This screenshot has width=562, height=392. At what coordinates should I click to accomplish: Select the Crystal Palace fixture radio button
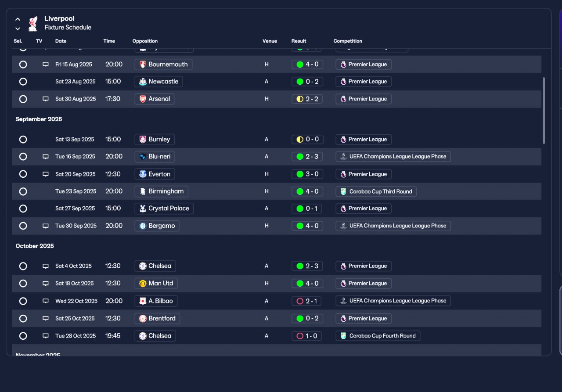click(x=23, y=209)
